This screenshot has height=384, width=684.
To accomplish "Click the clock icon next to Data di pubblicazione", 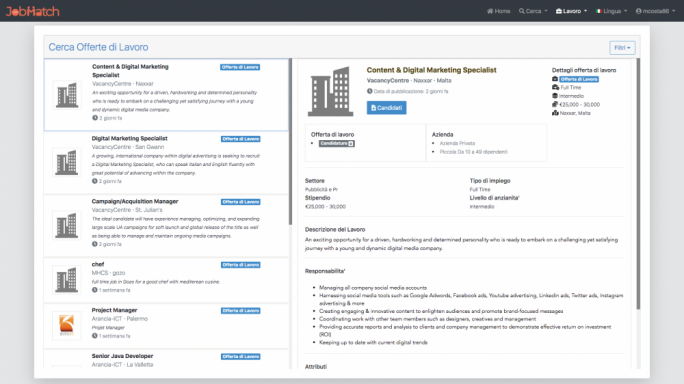I will coord(369,91).
